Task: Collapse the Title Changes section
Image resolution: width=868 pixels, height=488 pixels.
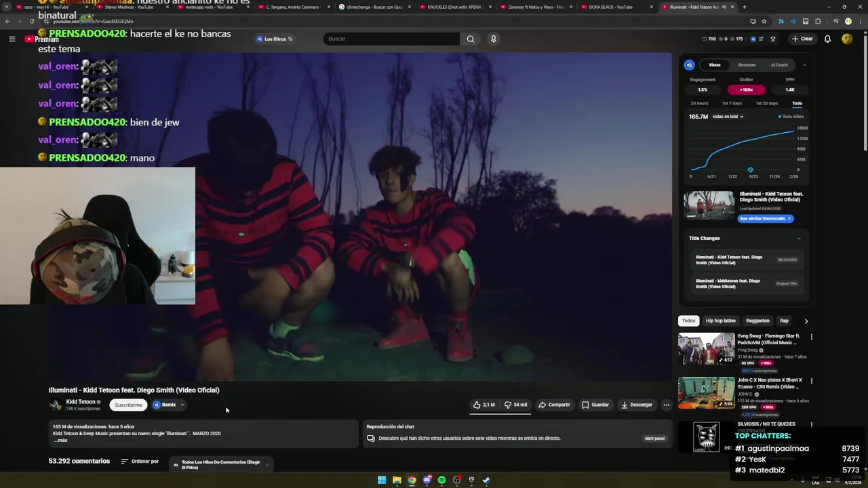Action: pyautogui.click(x=799, y=238)
